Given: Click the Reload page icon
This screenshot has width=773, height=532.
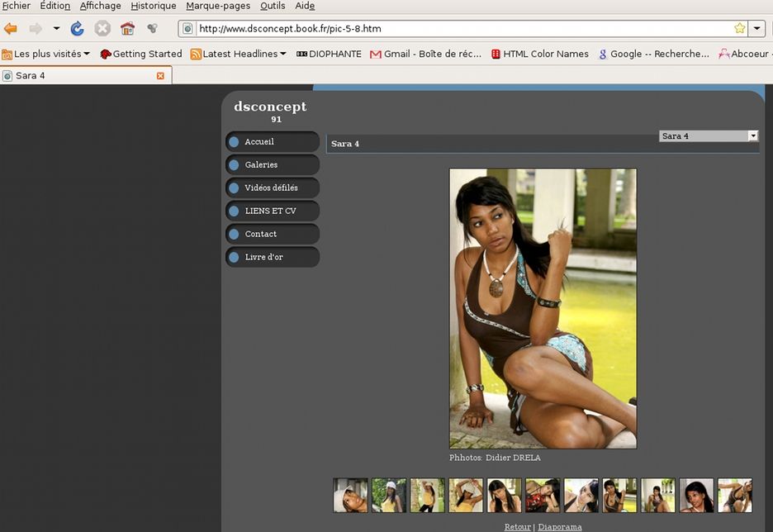Looking at the screenshot, I should pyautogui.click(x=77, y=29).
